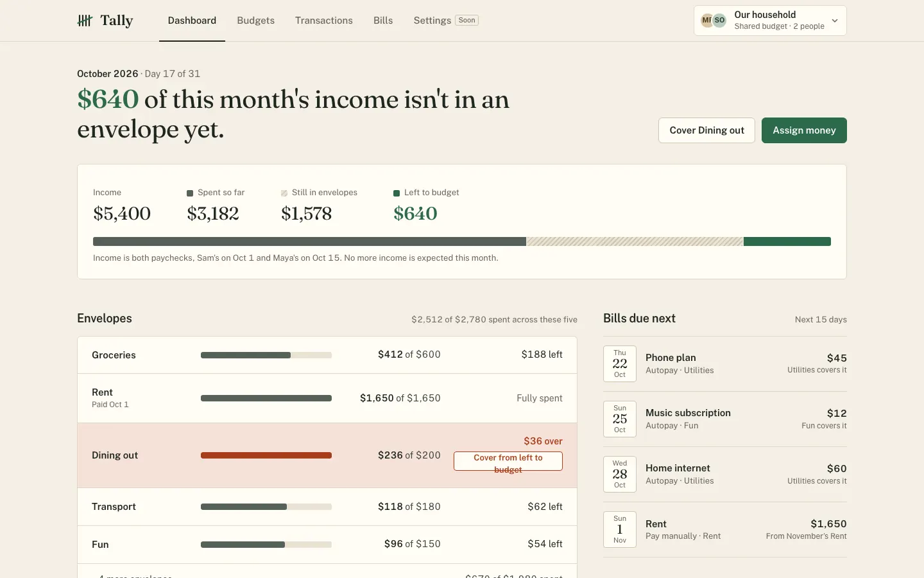Click the Envelopes section heading
This screenshot has width=924, height=578.
click(x=105, y=319)
